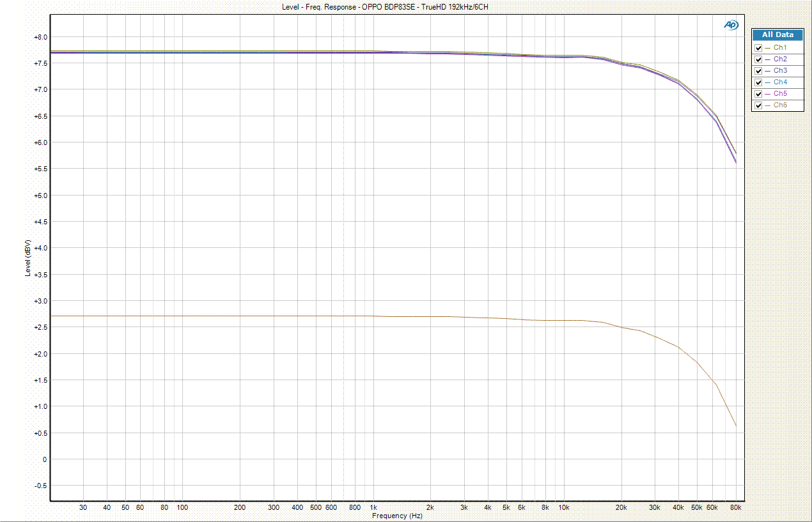Hide the Ch2 trace via its checkbox

click(758, 59)
